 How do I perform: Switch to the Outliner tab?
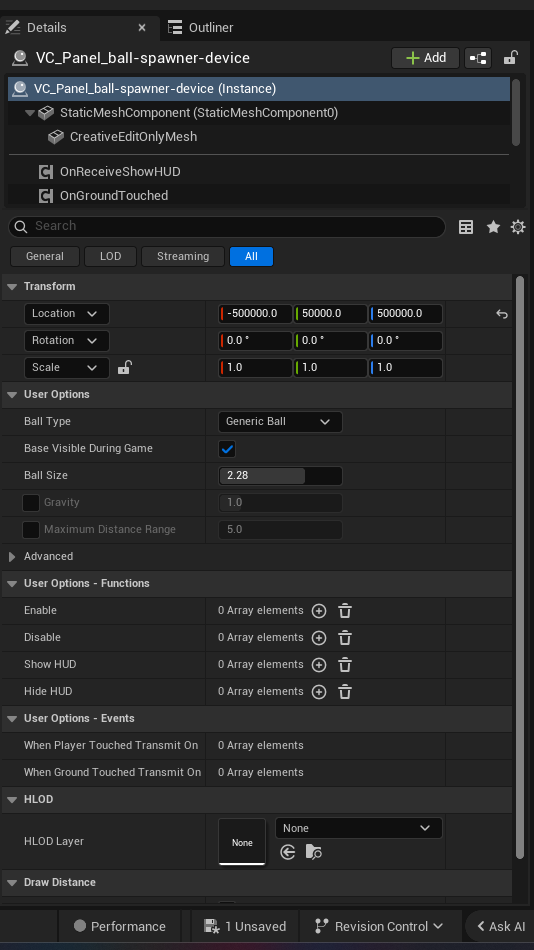pos(201,28)
